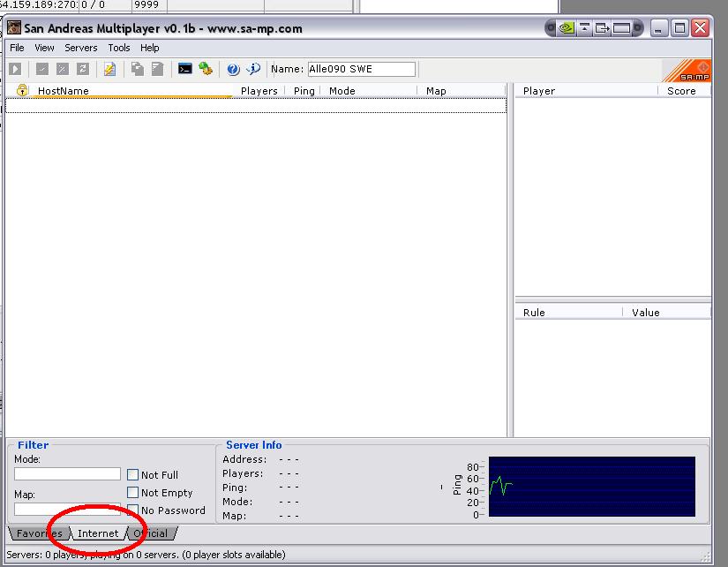
Task: Click the Name field with Alle090 SWE
Action: click(361, 69)
